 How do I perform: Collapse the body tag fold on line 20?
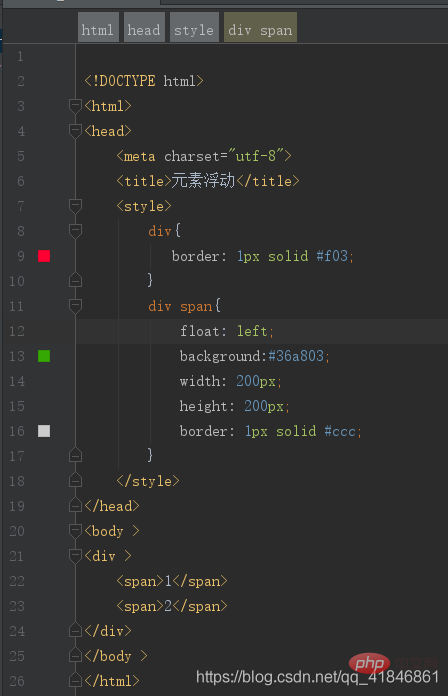75,530
